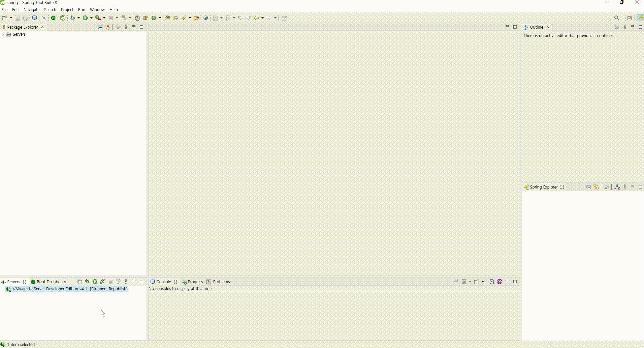Image resolution: width=644 pixels, height=348 pixels.
Task: Expand the Run configurations dropdown arrow
Action: coord(91,18)
